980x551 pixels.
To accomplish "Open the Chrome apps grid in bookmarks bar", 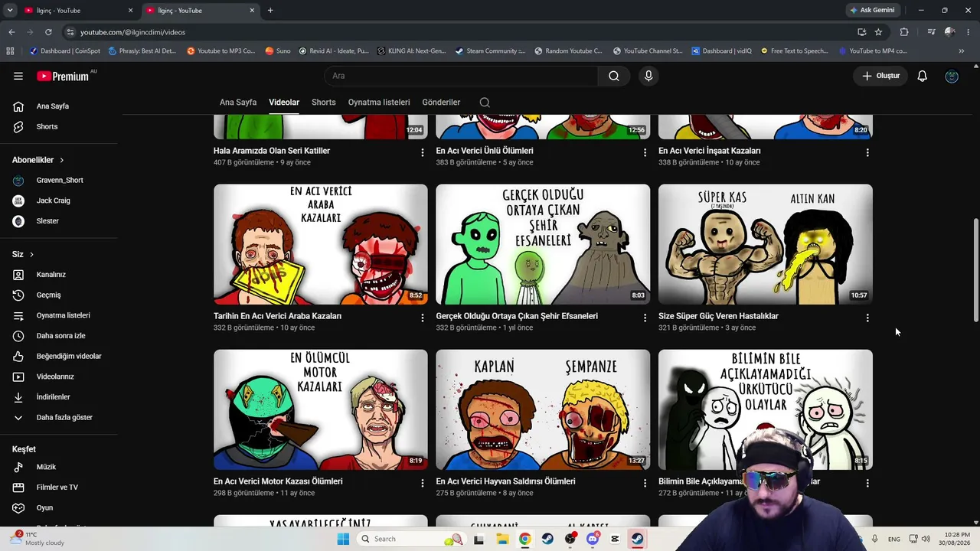I will tap(10, 51).
